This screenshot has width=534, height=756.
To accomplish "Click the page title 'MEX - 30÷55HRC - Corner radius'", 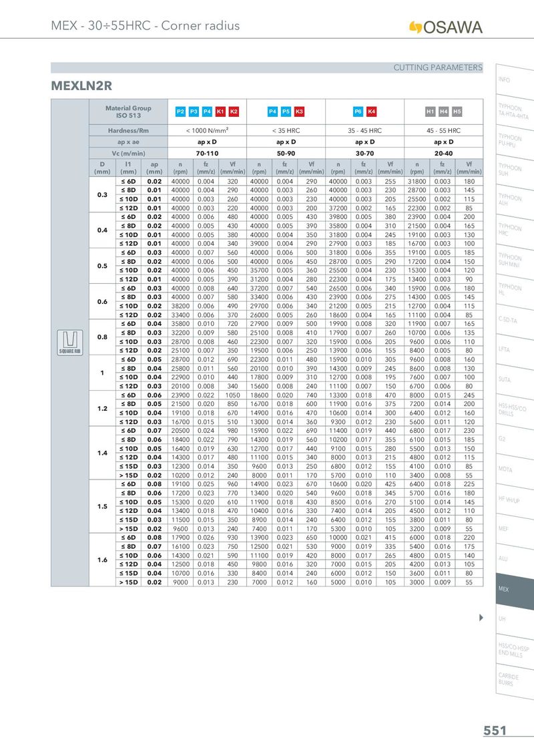I will point(145,25).
